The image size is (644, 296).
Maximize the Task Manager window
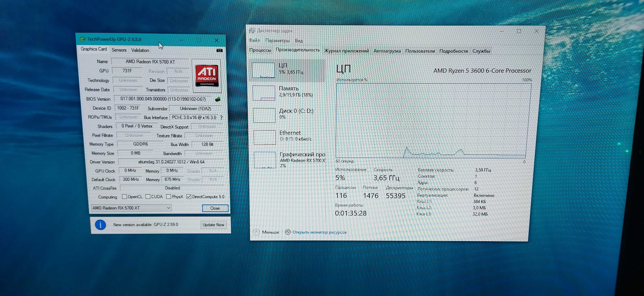click(x=519, y=31)
